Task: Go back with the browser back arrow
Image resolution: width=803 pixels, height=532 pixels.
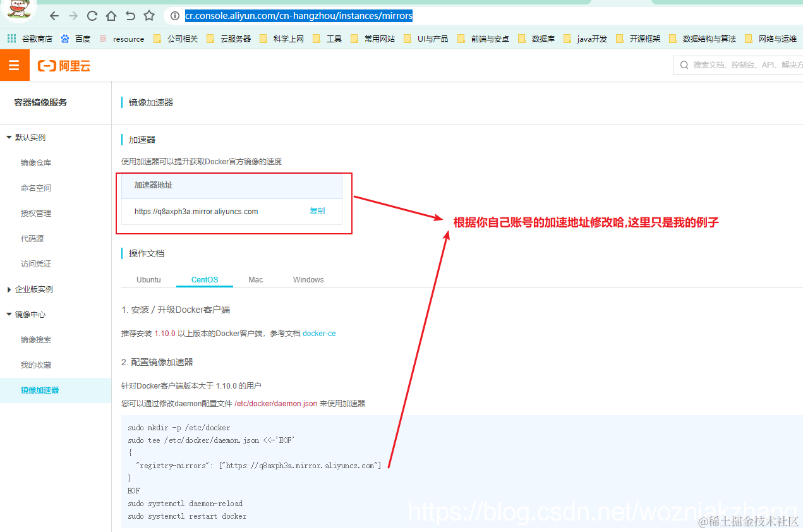Action: 54,16
